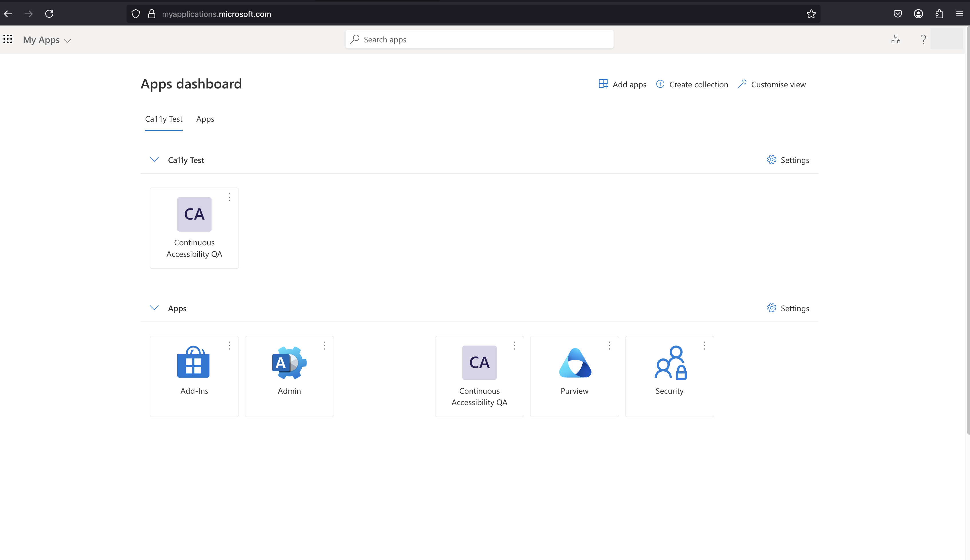Open more options on Purview tile
Screen dimensions: 970x560
click(x=609, y=345)
